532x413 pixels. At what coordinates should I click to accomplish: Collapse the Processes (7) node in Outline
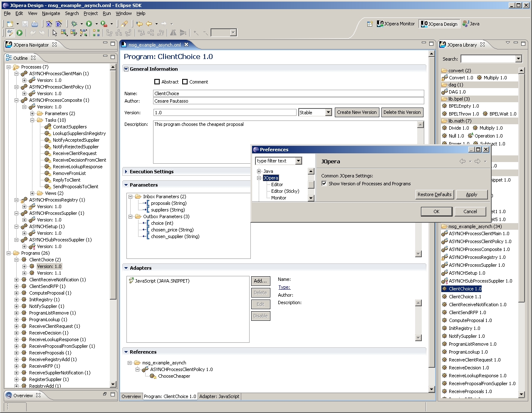[x=8, y=67]
